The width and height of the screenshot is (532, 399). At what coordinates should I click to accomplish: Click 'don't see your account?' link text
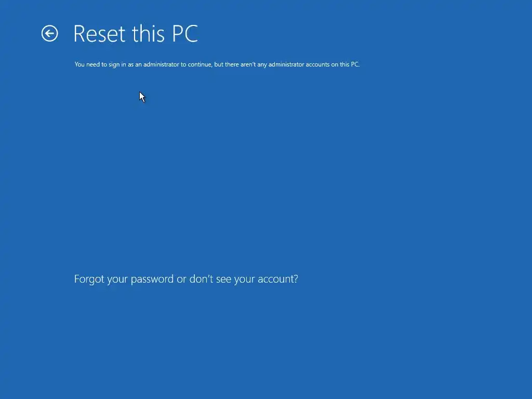click(x=244, y=279)
